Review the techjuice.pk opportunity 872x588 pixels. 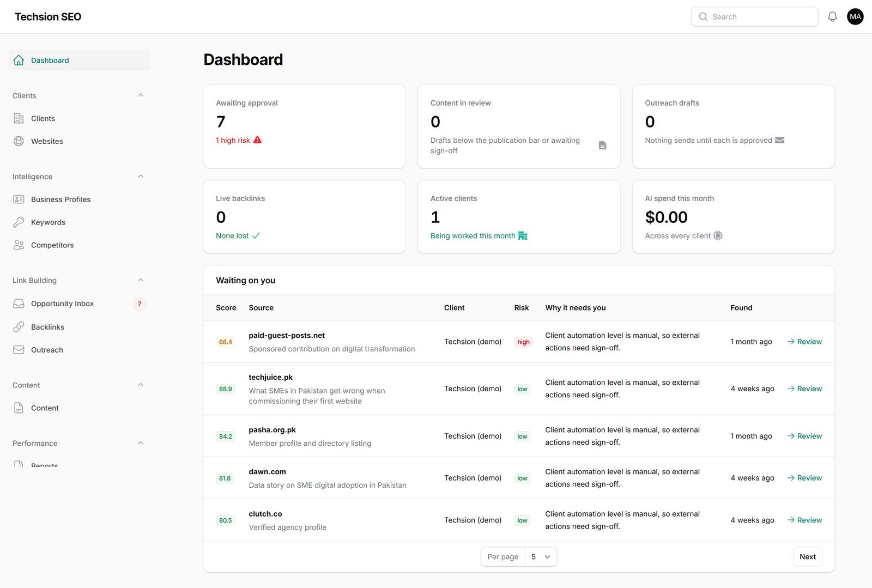pos(804,389)
